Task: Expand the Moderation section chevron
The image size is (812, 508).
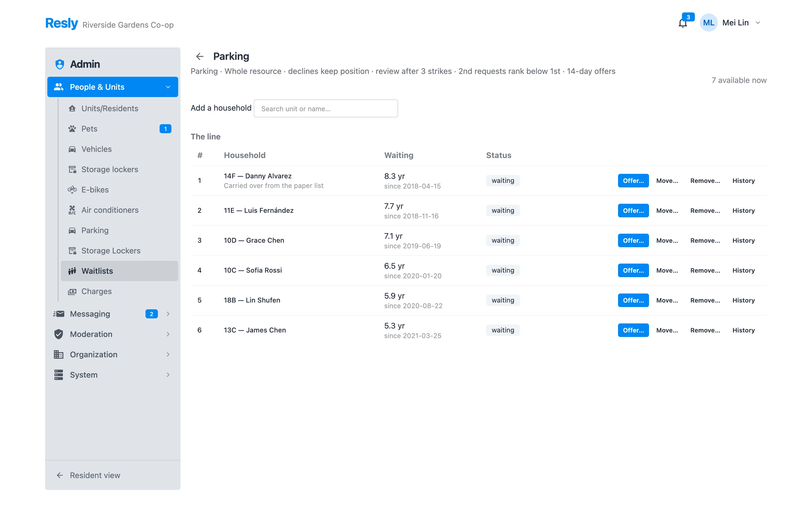Action: click(x=168, y=334)
